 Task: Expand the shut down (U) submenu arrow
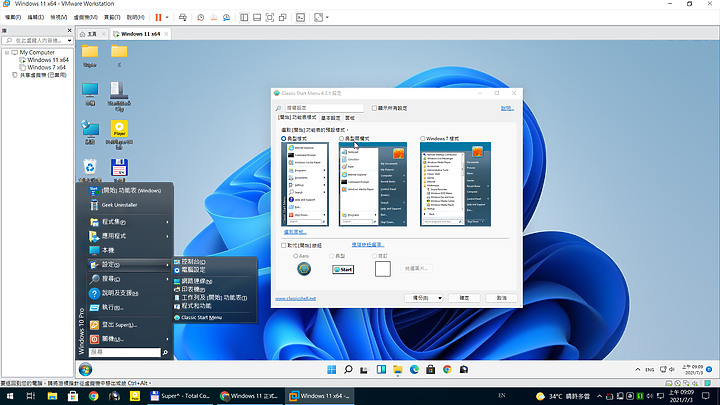point(167,339)
